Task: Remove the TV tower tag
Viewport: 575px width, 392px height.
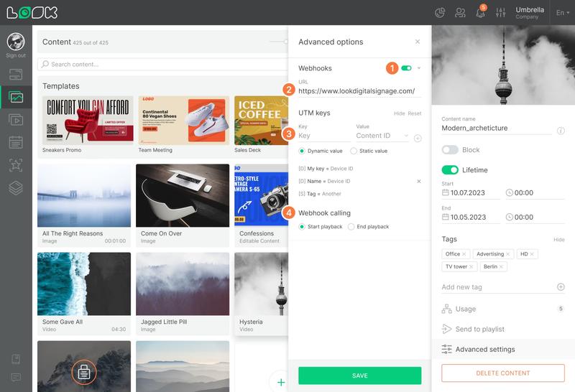Action: 471,266
